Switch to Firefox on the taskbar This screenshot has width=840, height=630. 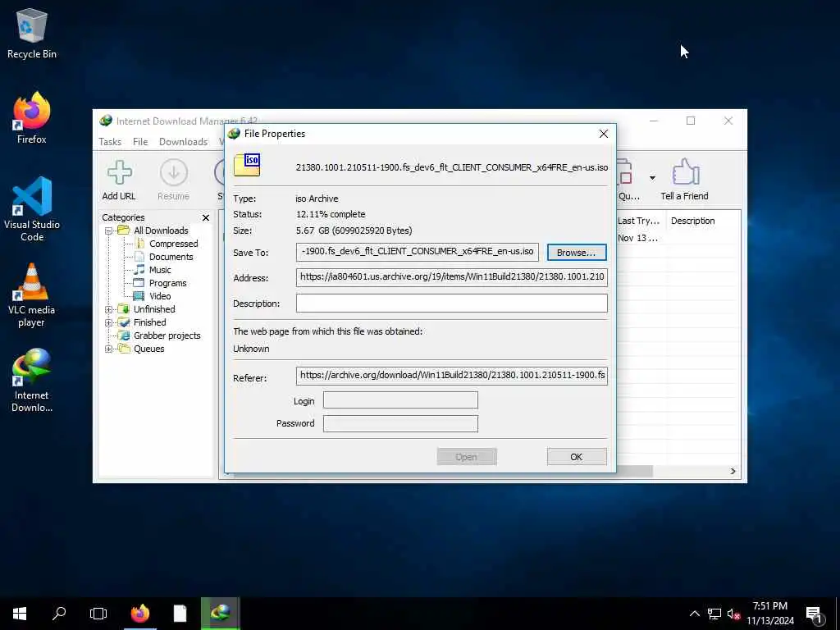140,614
